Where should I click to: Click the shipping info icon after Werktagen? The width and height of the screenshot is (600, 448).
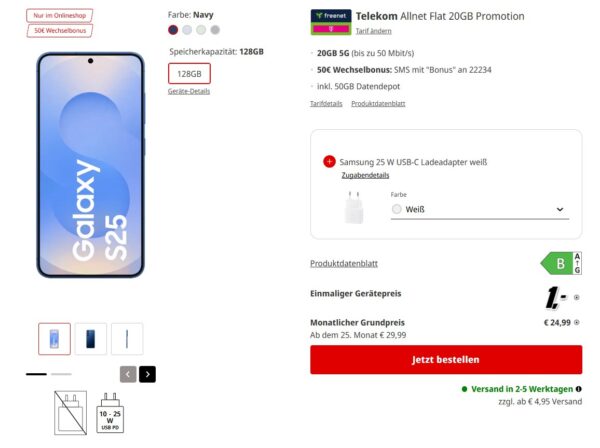click(579, 389)
